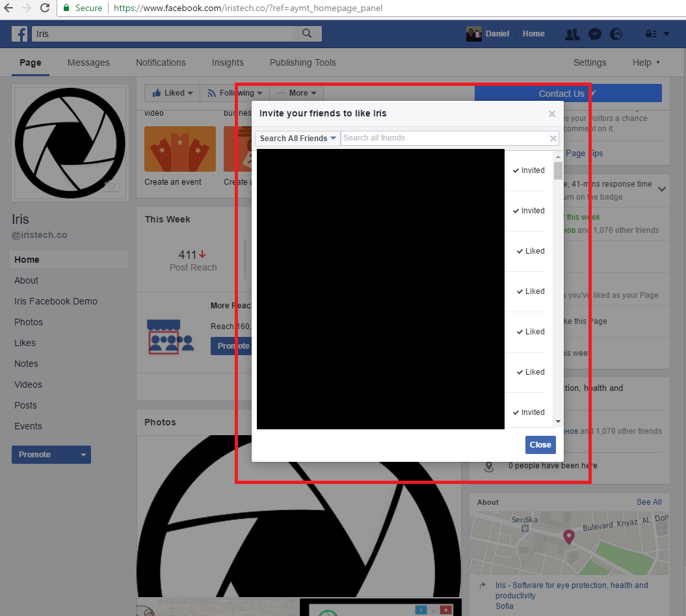Open the Privacy Shortcuts icon

[651, 34]
